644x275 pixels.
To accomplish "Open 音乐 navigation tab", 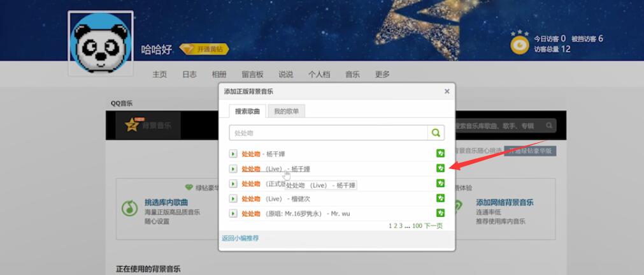I will (x=352, y=75).
